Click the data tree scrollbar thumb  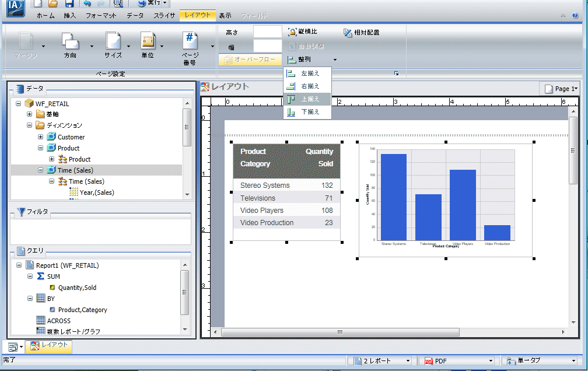(x=187, y=127)
